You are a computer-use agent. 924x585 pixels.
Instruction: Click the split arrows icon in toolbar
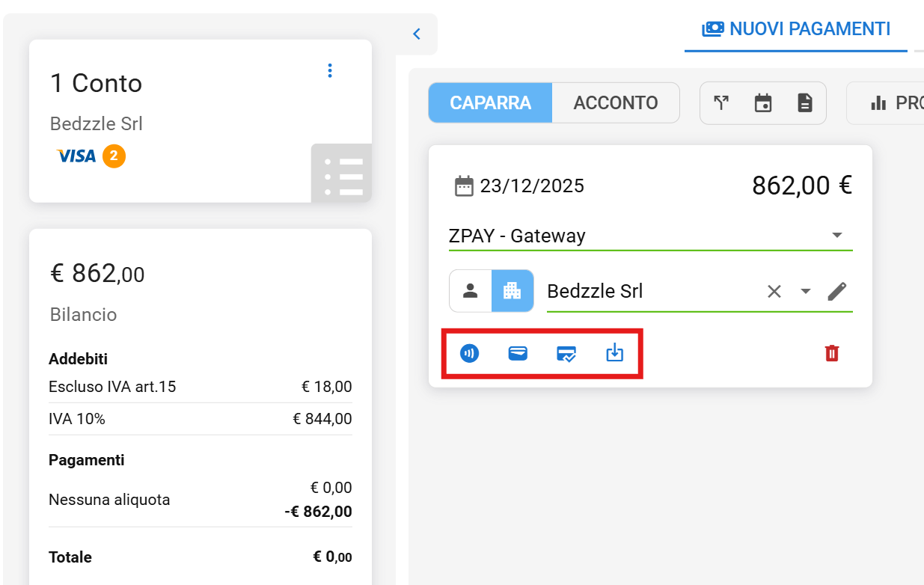coord(721,103)
